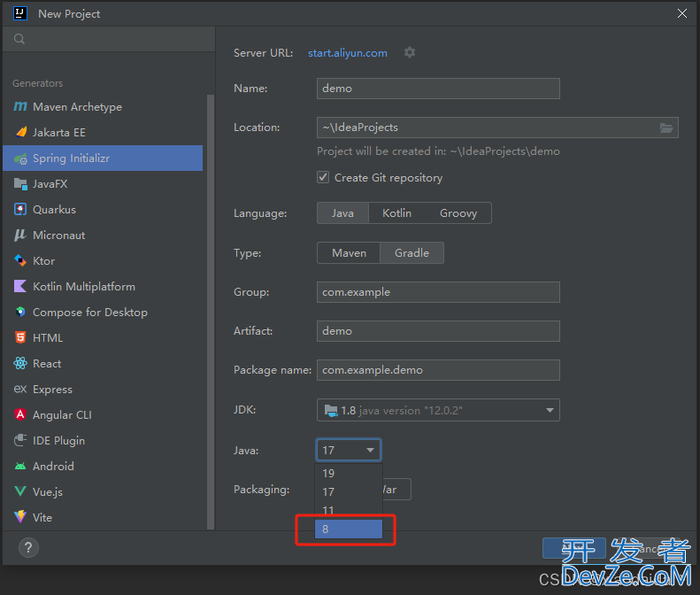Open Server URL settings gear
700x595 pixels.
tap(410, 53)
